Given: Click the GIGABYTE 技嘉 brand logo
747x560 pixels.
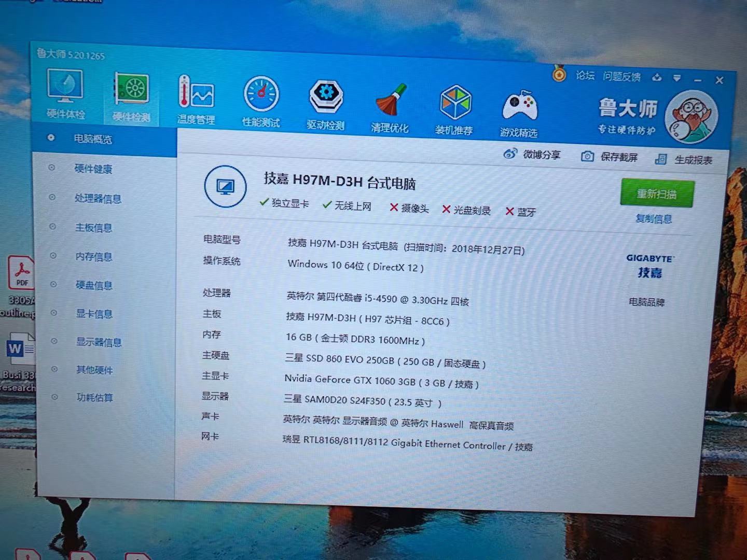Looking at the screenshot, I should [x=649, y=265].
